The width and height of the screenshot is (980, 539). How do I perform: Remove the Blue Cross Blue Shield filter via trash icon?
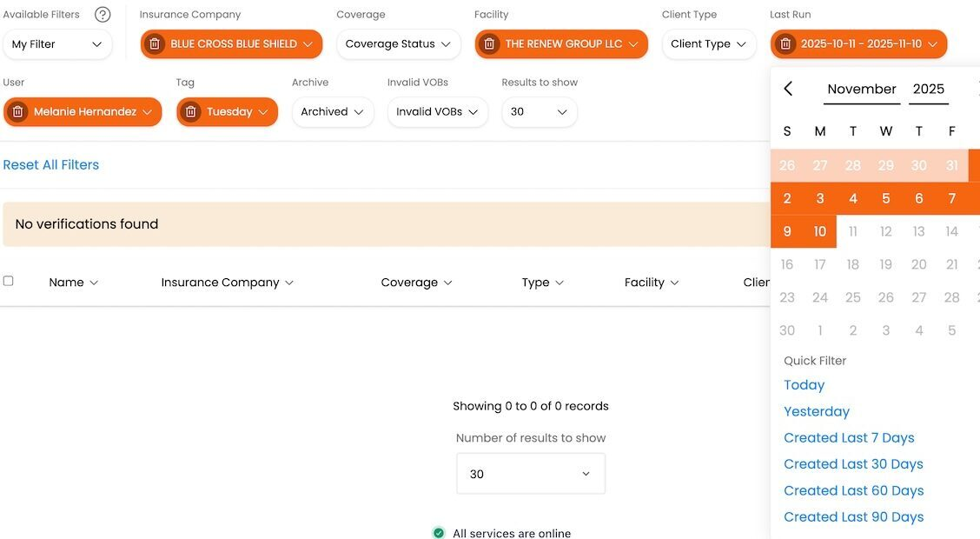click(x=155, y=44)
